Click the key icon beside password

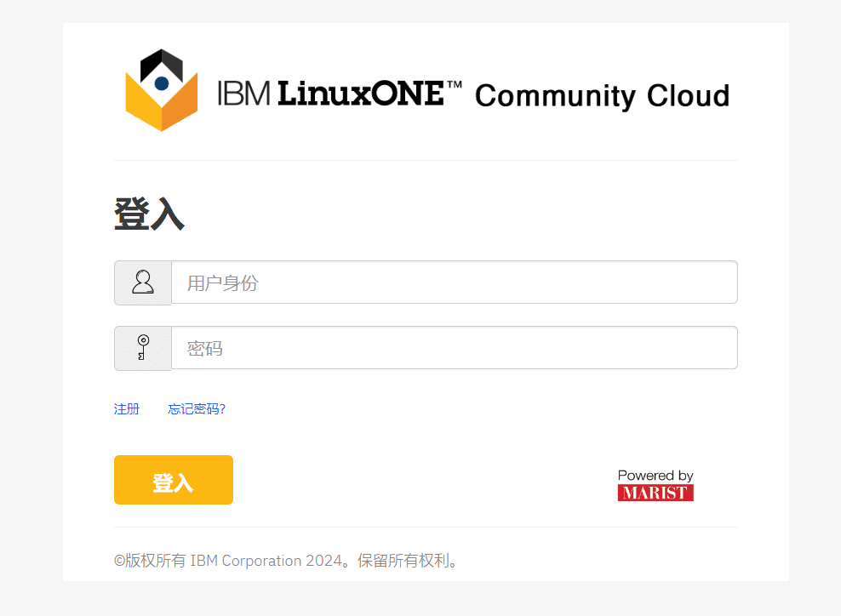143,347
